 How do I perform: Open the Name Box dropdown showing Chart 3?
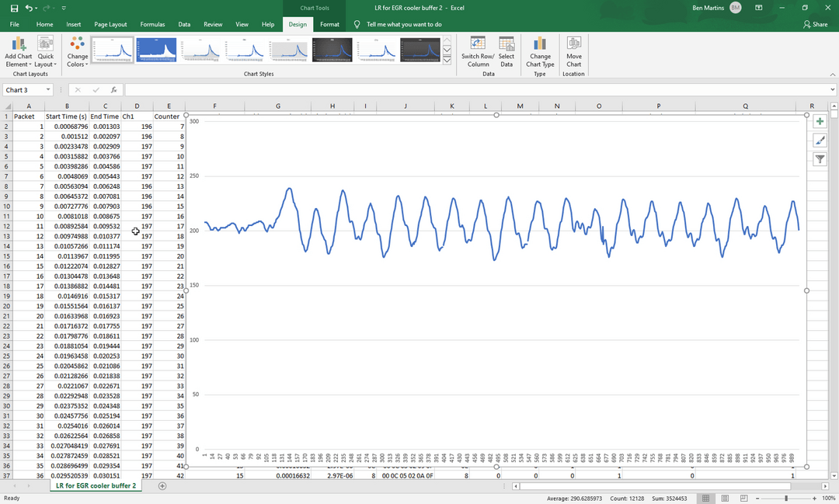(48, 90)
